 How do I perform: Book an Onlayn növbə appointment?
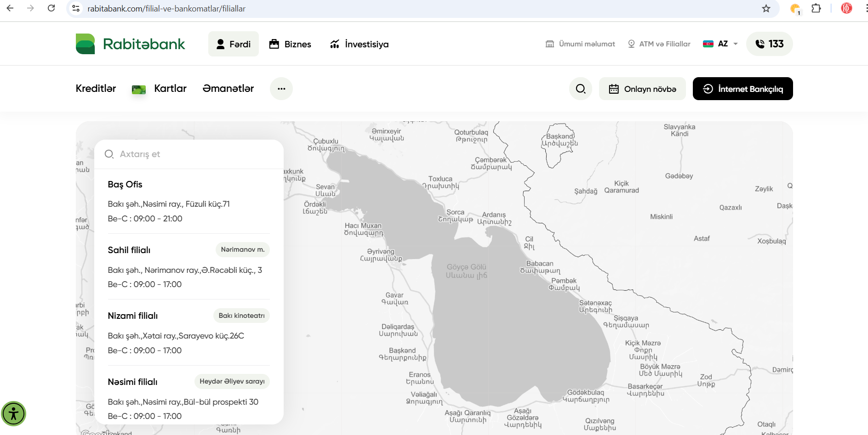[x=642, y=89]
